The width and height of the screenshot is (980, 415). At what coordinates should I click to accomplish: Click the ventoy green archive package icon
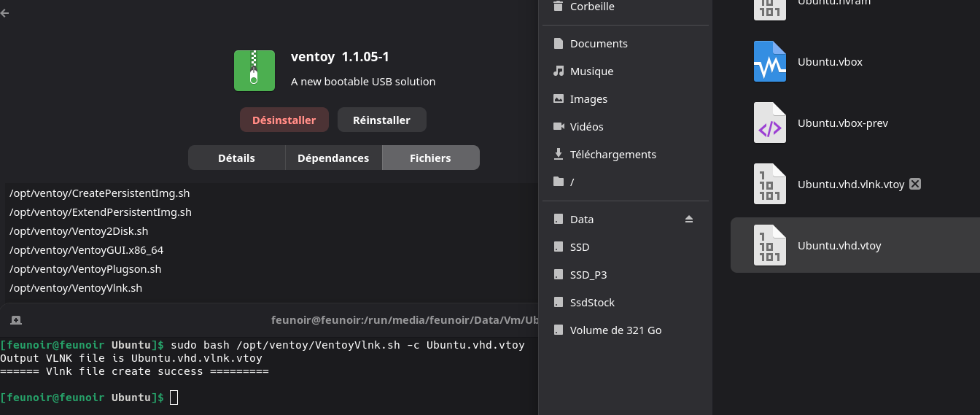pyautogui.click(x=254, y=71)
